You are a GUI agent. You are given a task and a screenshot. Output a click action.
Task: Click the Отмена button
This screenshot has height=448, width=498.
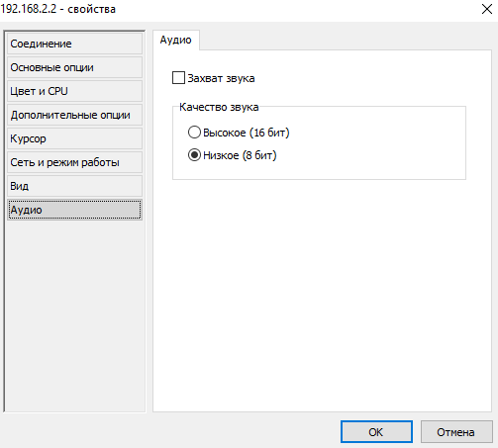click(456, 431)
